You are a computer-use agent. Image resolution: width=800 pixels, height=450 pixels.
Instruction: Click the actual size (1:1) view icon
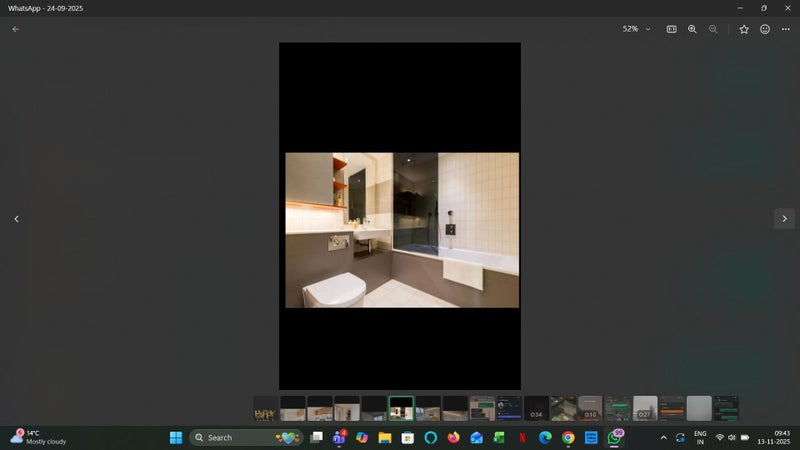point(672,29)
